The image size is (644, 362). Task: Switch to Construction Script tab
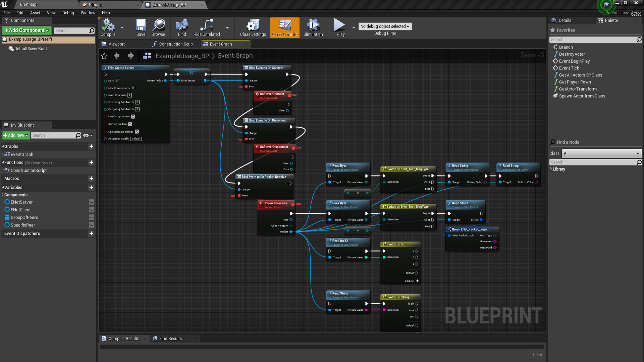coord(176,44)
